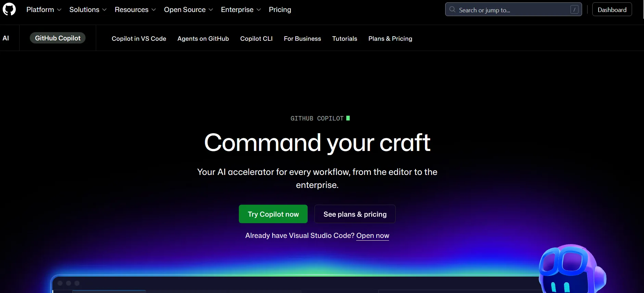Click the Try Copilot now button
This screenshot has width=644, height=293.
point(273,214)
